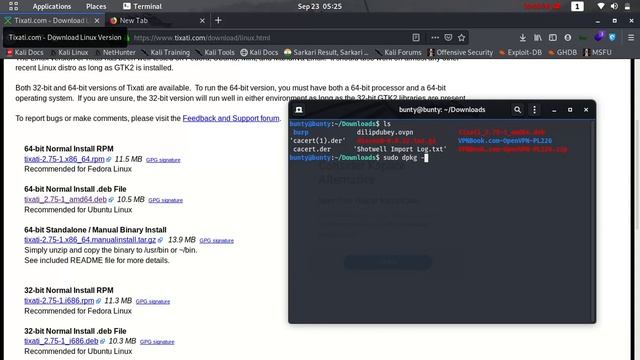Click the Pocket save icon in address bar
Viewport: 640px width, 360px height.
(x=448, y=38)
